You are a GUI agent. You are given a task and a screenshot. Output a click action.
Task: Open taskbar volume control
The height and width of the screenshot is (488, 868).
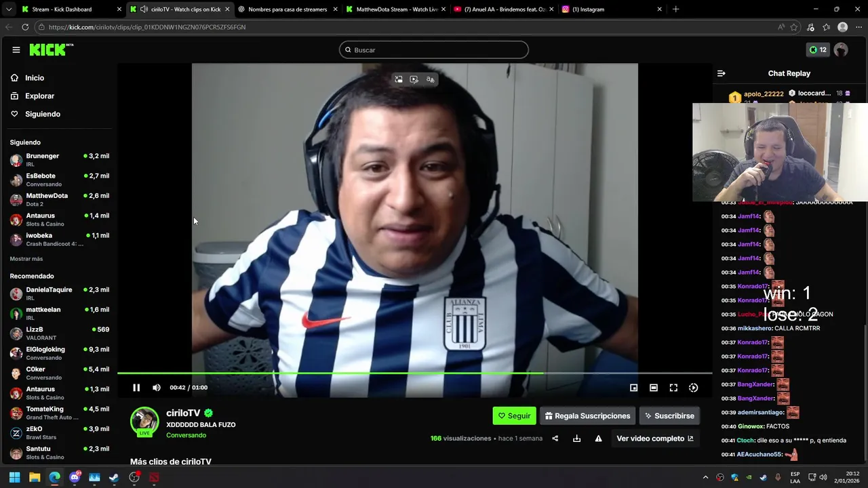823,477
